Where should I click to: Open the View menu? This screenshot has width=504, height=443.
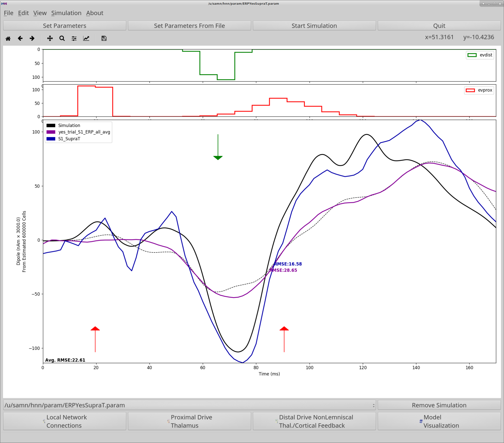point(40,13)
